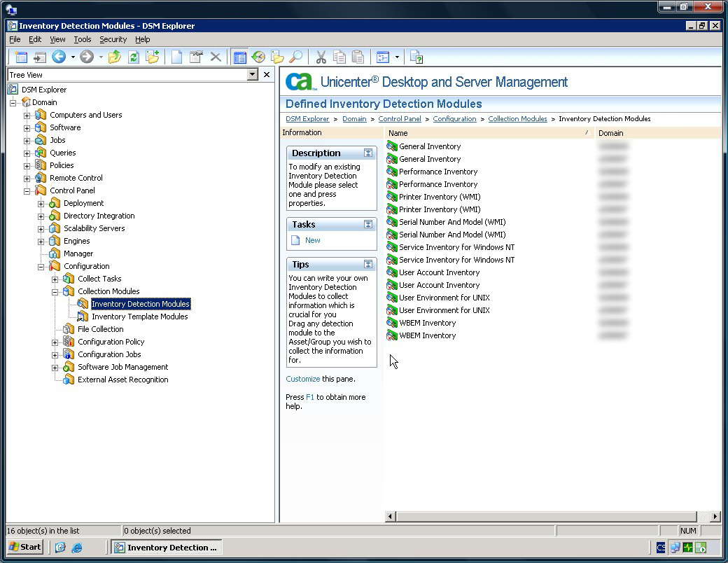Click the magnifying glass Search icon
Viewport: 728px width, 563px height.
pyautogui.click(x=296, y=57)
